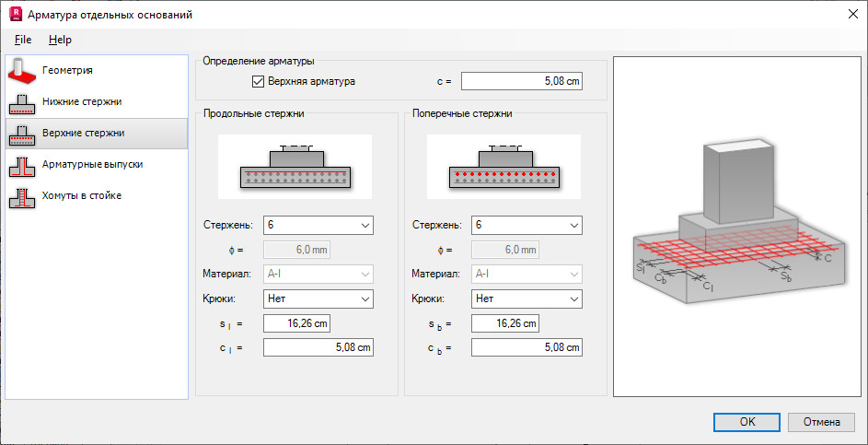Screen dimensions: 868x445
Task: Edit the s b spacing field
Action: coord(505,323)
